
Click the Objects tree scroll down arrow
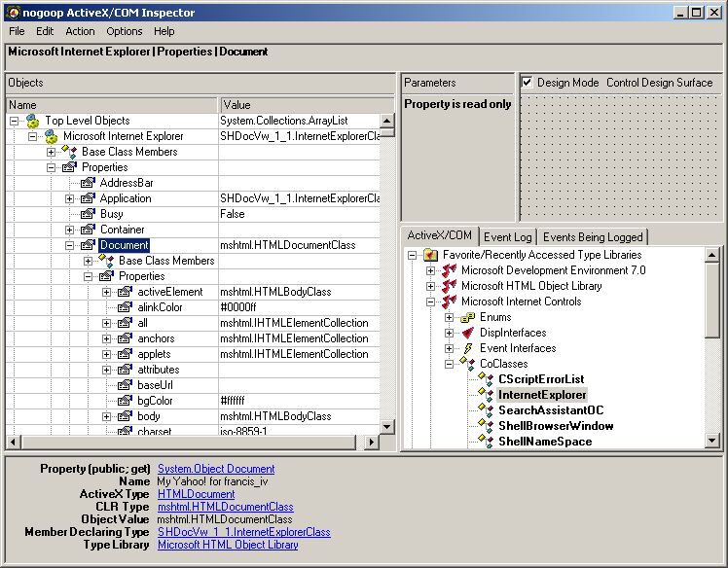pos(386,427)
